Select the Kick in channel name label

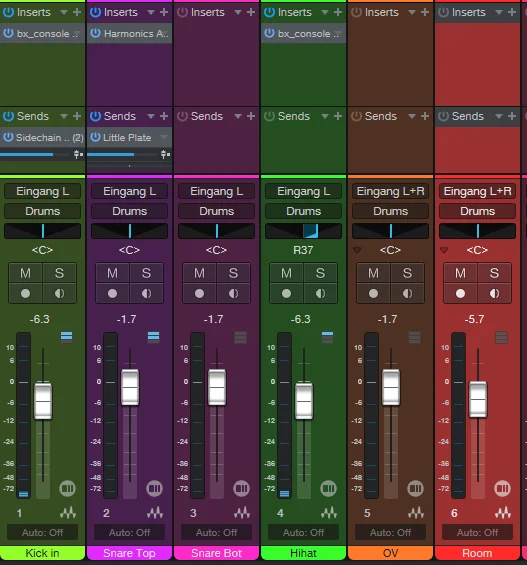coord(42,553)
